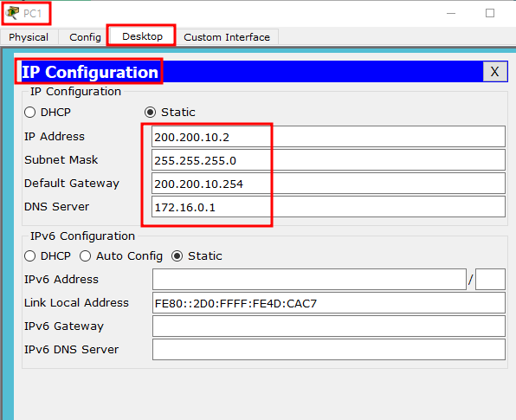This screenshot has height=420, width=516.
Task: Maximize the PC1 window
Action: (x=490, y=13)
